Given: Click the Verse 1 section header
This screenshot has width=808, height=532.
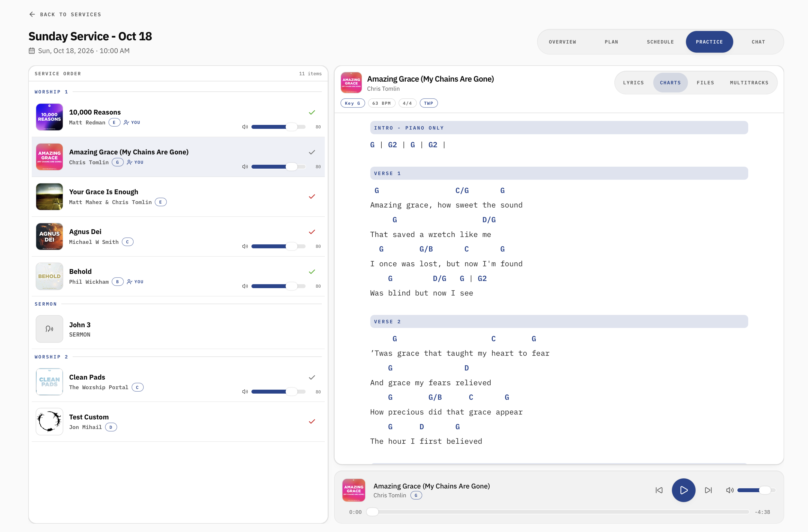Looking at the screenshot, I should [x=559, y=173].
